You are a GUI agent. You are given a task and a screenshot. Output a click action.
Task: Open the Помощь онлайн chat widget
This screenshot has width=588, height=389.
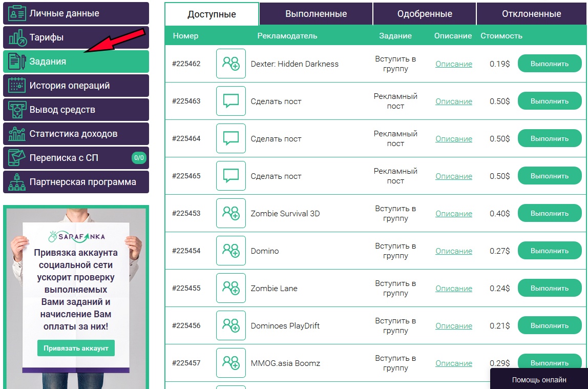point(539,380)
